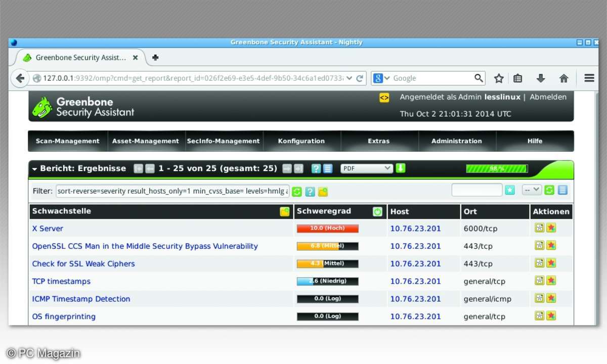Image resolution: width=607 pixels, height=364 pixels.
Task: Open a new browser tab with the plus icon
Action: coord(155,58)
